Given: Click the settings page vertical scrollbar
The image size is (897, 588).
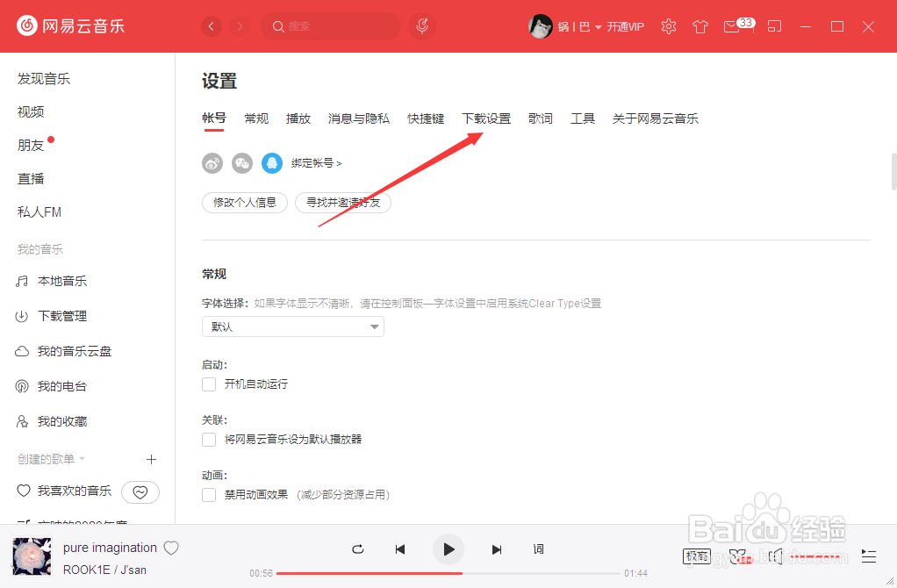Looking at the screenshot, I should (893, 171).
